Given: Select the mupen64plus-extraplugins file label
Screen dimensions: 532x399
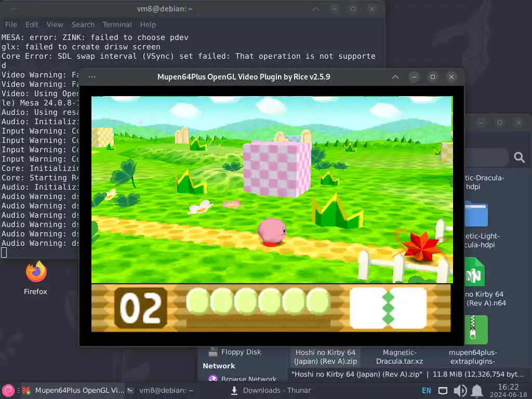Looking at the screenshot, I should 473,356.
